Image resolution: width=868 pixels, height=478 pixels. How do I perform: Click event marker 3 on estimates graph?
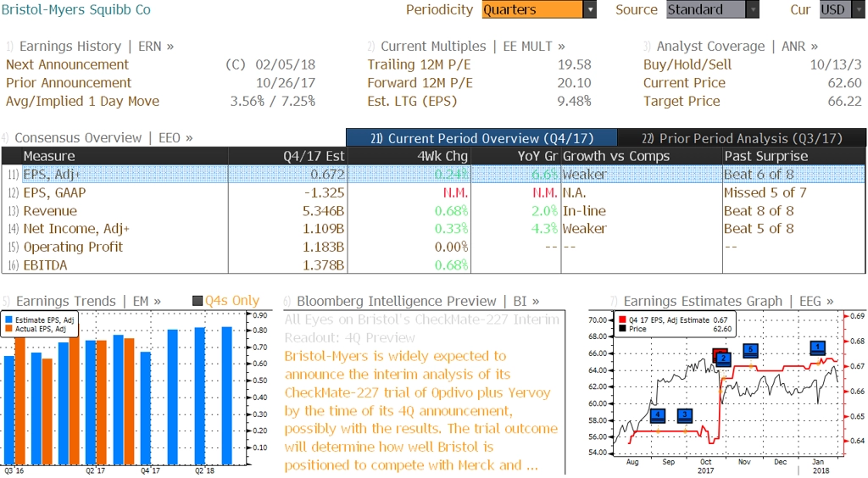(x=685, y=415)
